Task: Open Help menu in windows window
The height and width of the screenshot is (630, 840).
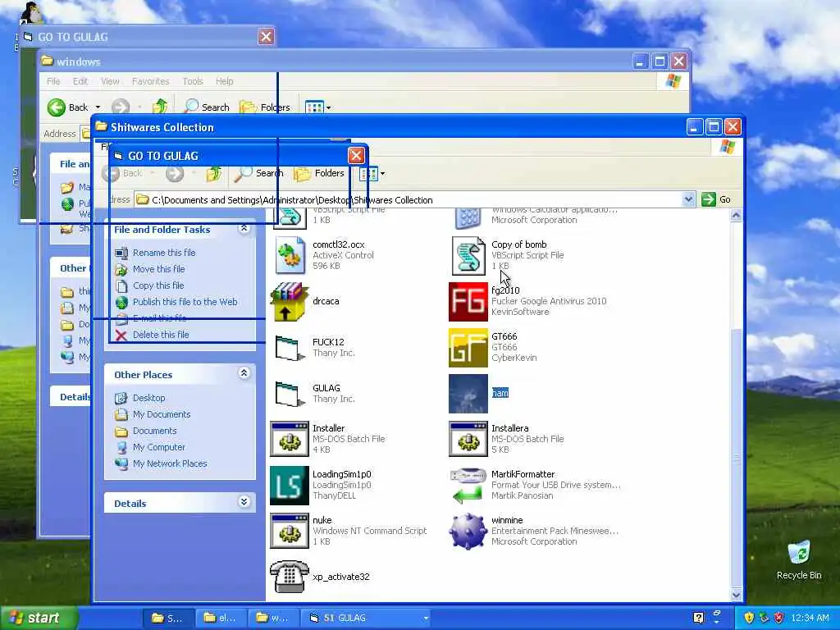Action: (x=225, y=81)
